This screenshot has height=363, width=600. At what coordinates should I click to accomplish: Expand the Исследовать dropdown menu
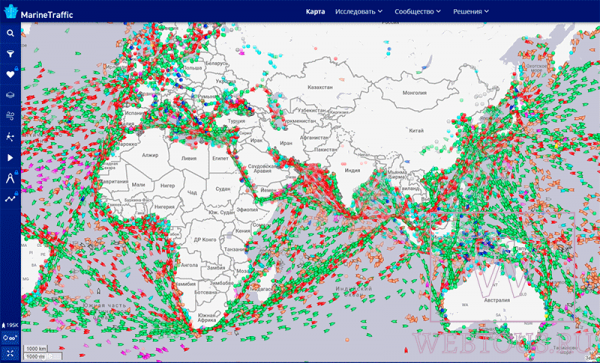click(x=359, y=11)
